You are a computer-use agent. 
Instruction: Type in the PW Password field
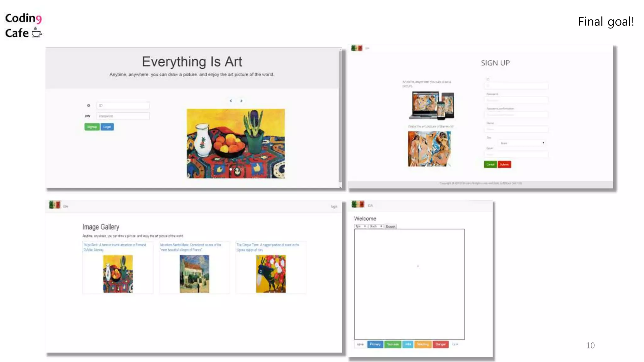point(123,116)
